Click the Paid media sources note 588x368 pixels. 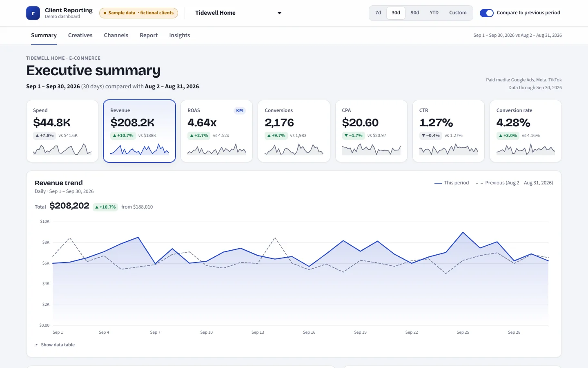click(524, 80)
